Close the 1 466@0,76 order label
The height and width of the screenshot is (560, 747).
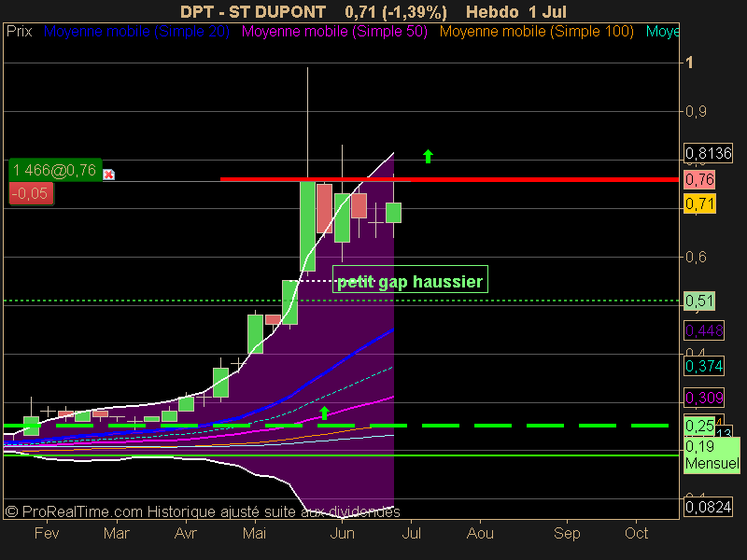(108, 175)
